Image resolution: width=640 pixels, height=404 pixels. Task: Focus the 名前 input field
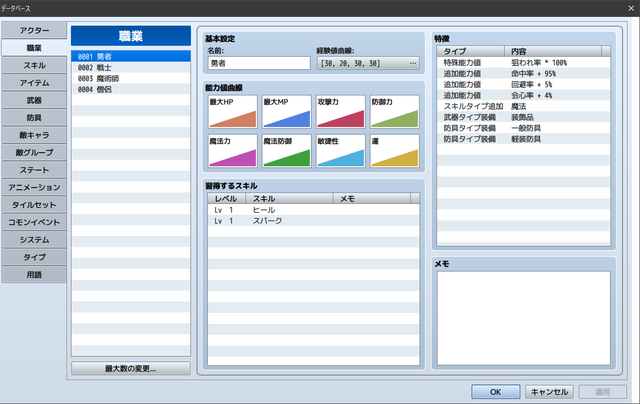[259, 63]
